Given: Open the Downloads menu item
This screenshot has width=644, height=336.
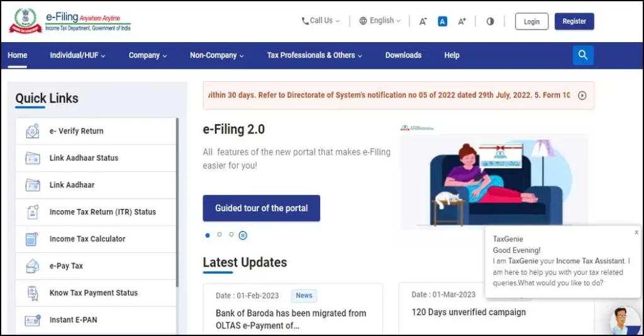Looking at the screenshot, I should tap(403, 55).
